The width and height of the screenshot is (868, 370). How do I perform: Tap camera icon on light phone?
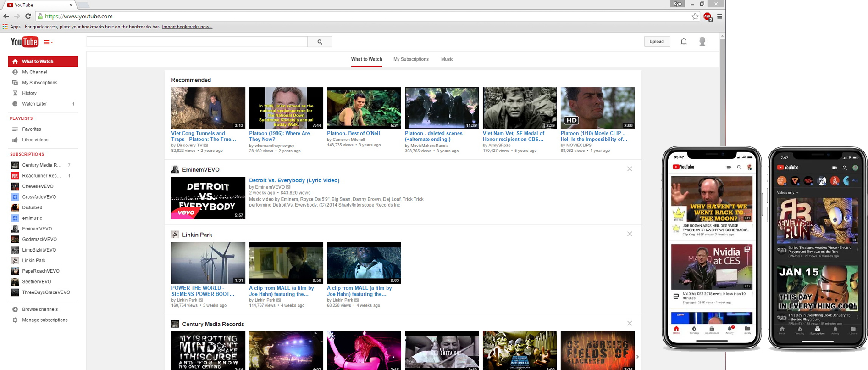pos(729,168)
